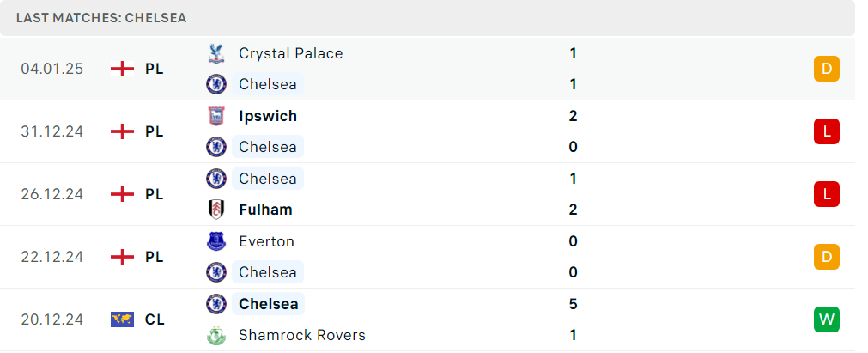
Task: Open the Shamrock Rovers team link
Action: point(302,335)
